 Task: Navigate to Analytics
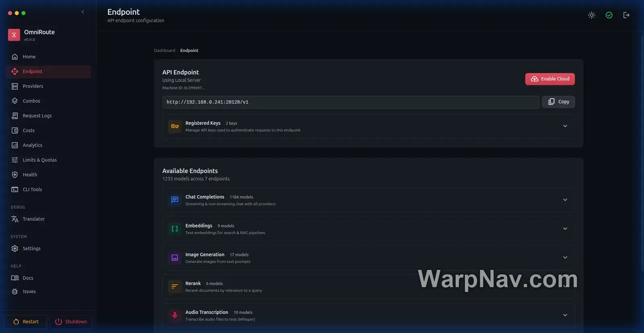48,145
